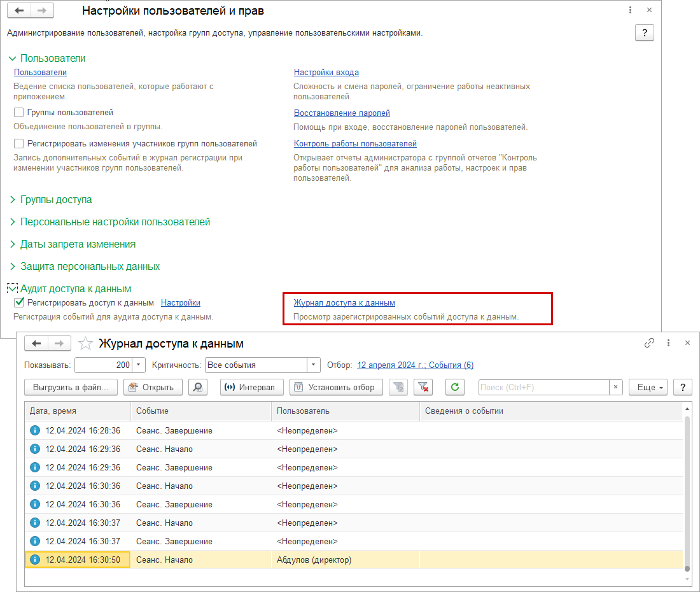Open the settings window three-dot menu
Screen dimensions: 700x592
tap(630, 10)
